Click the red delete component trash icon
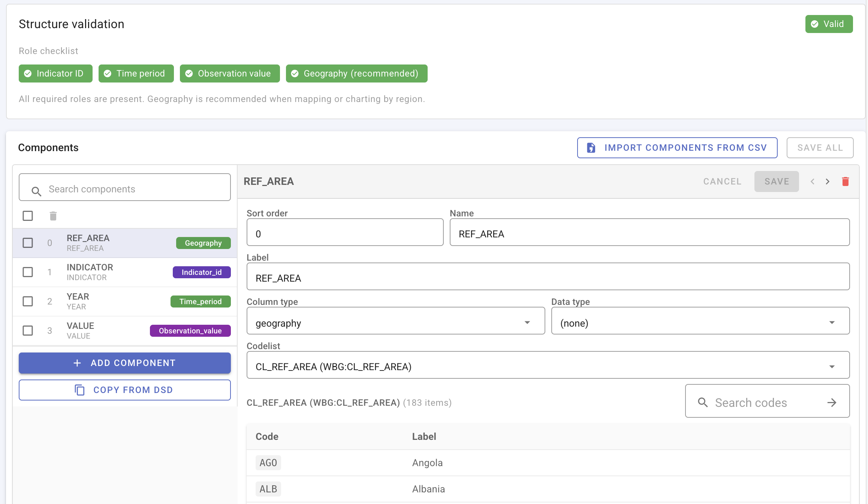868x504 pixels. click(846, 181)
